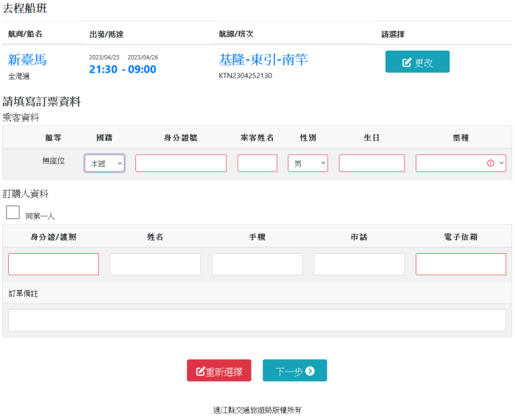Click the 生日 birthday input field
This screenshot has width=515, height=420.
[x=372, y=163]
